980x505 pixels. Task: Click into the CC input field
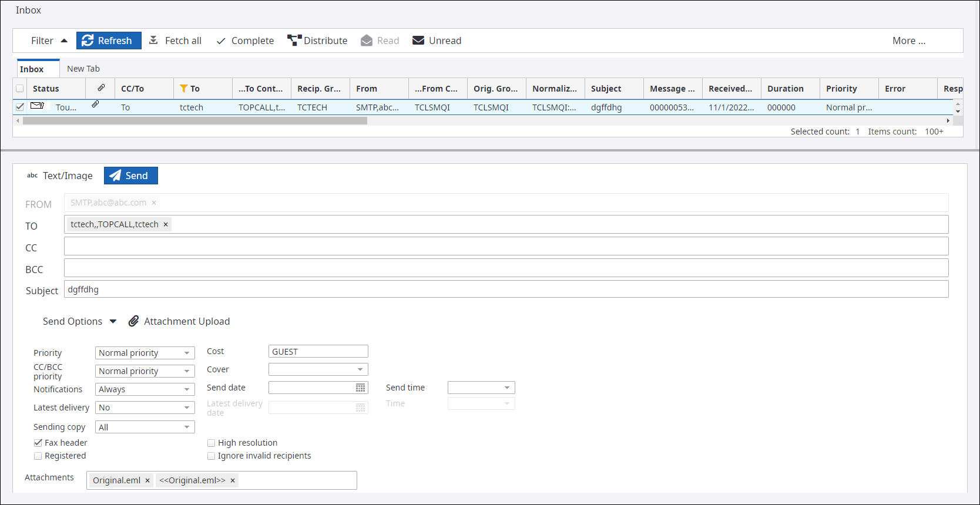coord(505,246)
